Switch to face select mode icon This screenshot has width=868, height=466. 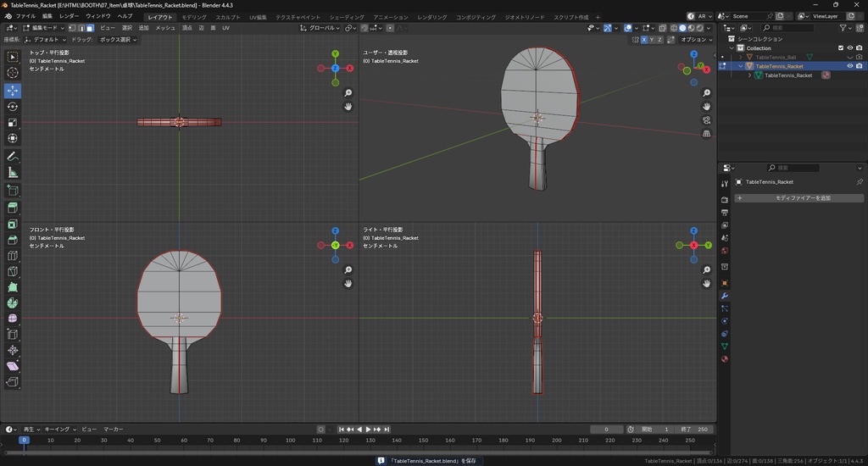(91, 28)
